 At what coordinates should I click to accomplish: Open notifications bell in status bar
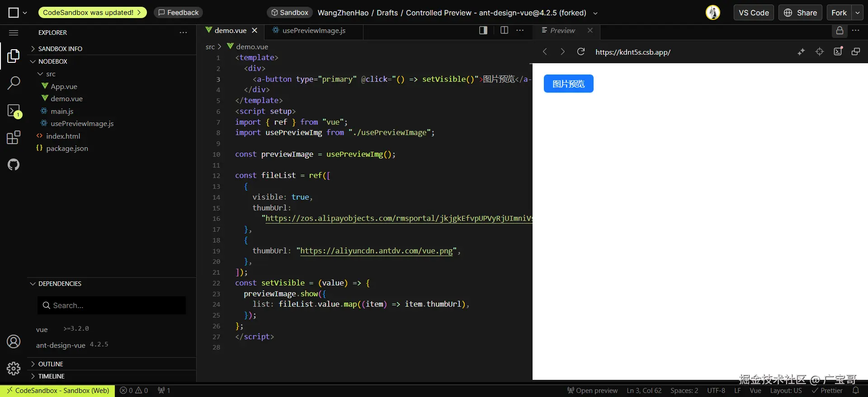[856, 391]
